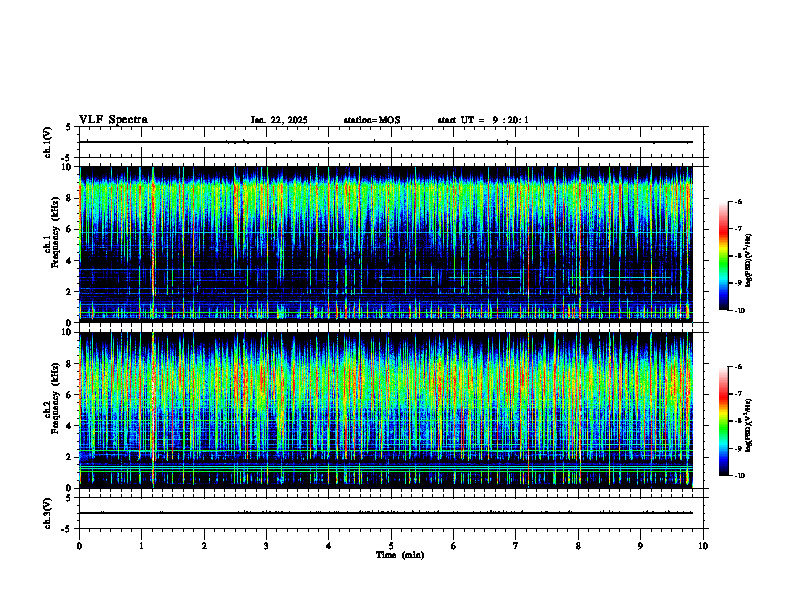Click the "ch.1(V)" waveform axis label
The width and height of the screenshot is (792, 612).
click(48, 142)
